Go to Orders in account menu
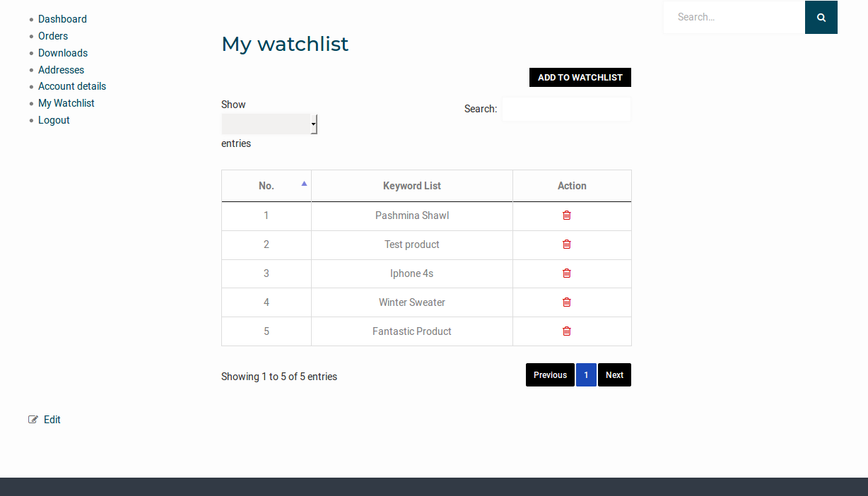The image size is (868, 496). pyautogui.click(x=53, y=36)
